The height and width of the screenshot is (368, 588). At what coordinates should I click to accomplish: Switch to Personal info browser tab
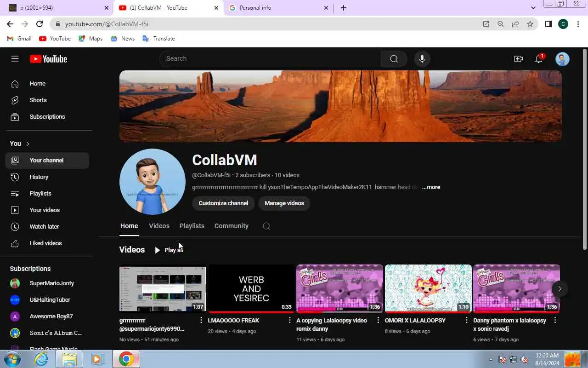coord(278,8)
